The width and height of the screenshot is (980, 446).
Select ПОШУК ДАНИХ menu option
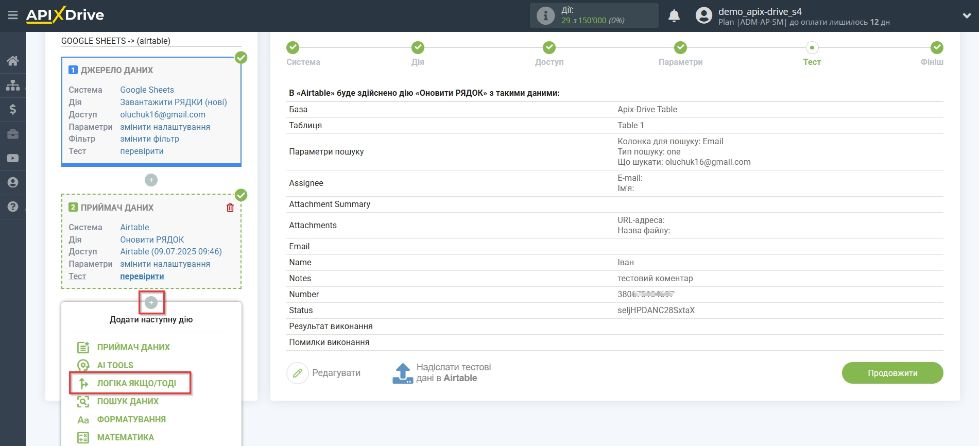coord(128,402)
